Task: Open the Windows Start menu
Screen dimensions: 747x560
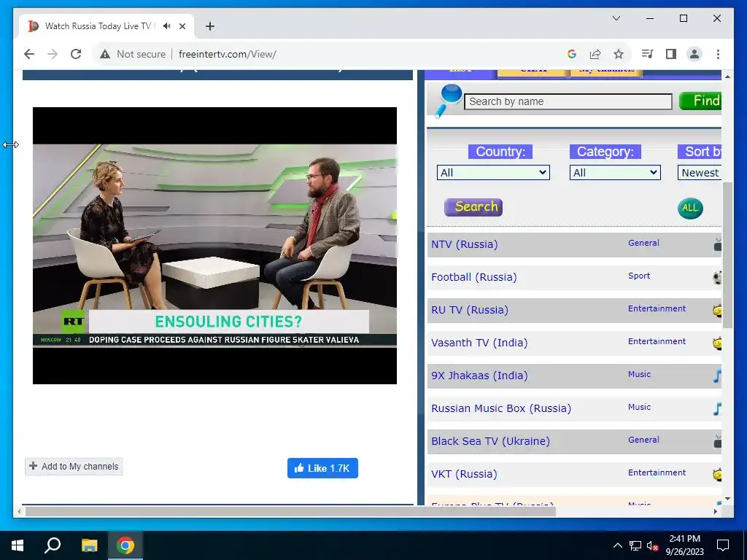Action: point(18,545)
